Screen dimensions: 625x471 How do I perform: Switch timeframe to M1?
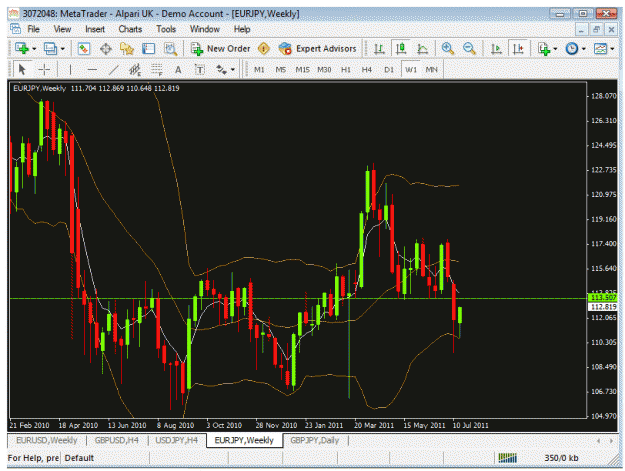click(x=259, y=70)
